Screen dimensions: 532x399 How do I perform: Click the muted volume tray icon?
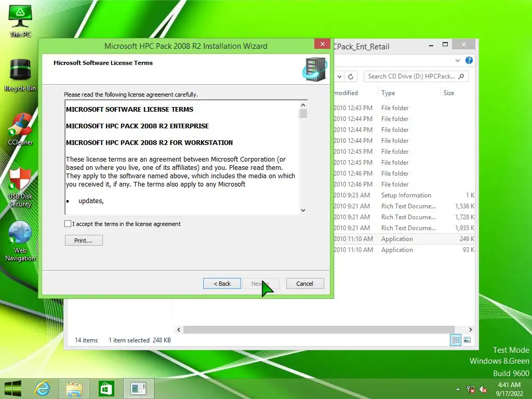483,389
